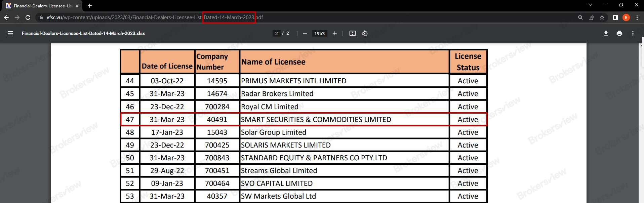This screenshot has height=203, width=644.
Task: Open browser zoom magnifier in address bar
Action: 580,17
